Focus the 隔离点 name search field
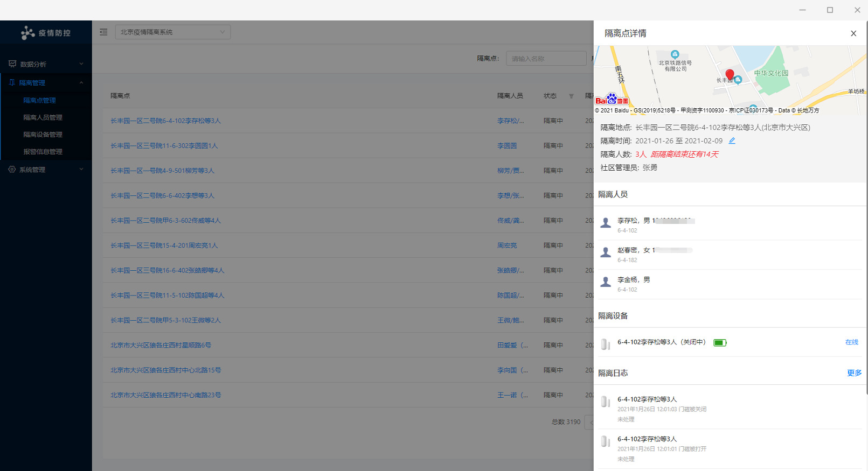868x471 pixels. 546,59
